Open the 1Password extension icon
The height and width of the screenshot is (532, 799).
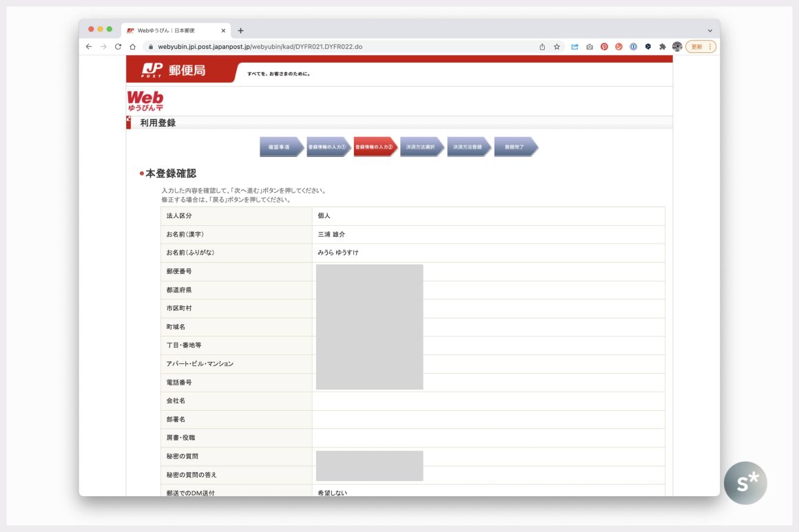point(633,47)
